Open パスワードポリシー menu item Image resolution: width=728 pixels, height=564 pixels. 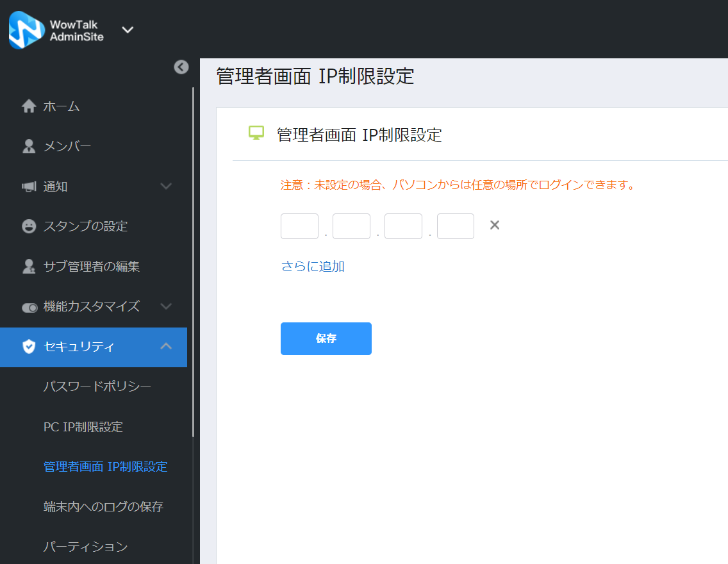click(x=97, y=386)
